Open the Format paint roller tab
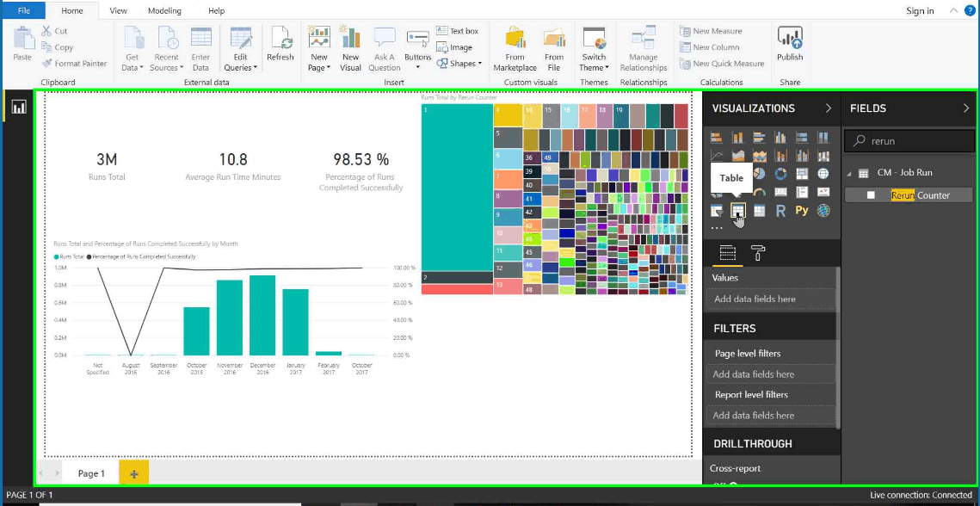This screenshot has height=506, width=980. [758, 253]
